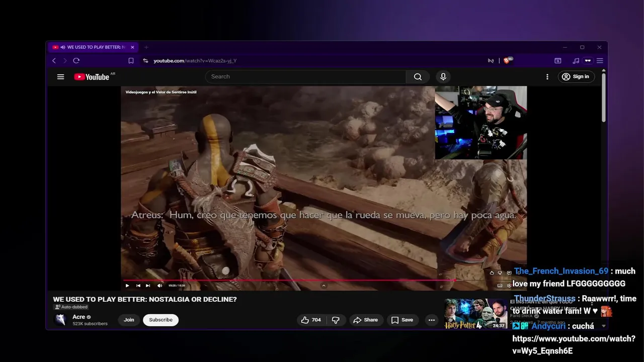Open the Harry Potter 4 video thumbnail

tap(476, 314)
